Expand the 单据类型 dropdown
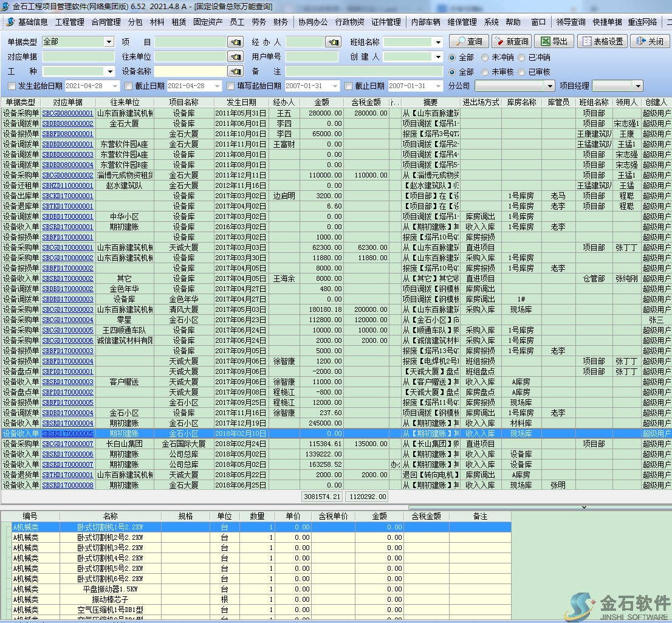Screen dimensions: 672x623 pyautogui.click(x=109, y=42)
